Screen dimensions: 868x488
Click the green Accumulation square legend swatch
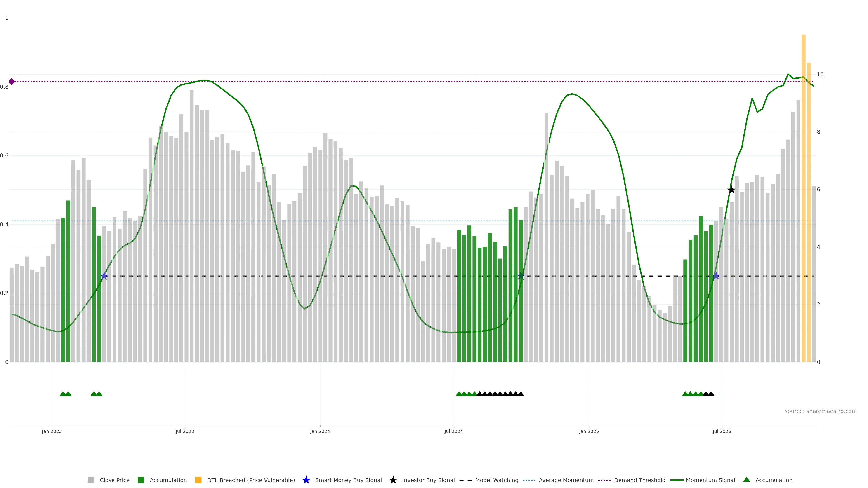pyautogui.click(x=141, y=480)
